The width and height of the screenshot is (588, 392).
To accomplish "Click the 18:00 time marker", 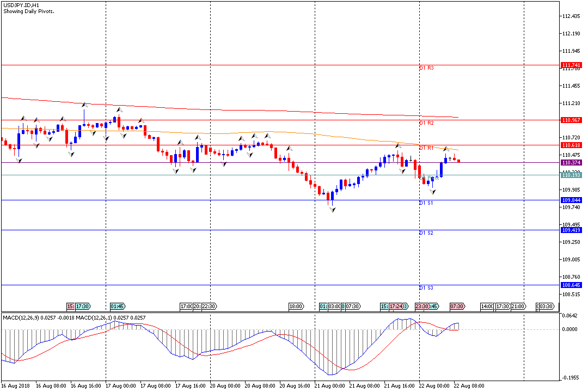I will (296, 307).
